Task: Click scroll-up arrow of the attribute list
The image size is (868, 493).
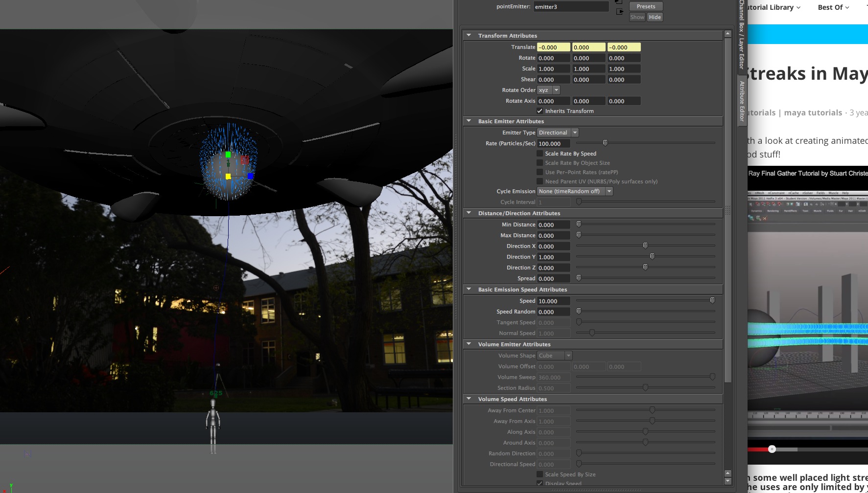Action: coord(727,34)
